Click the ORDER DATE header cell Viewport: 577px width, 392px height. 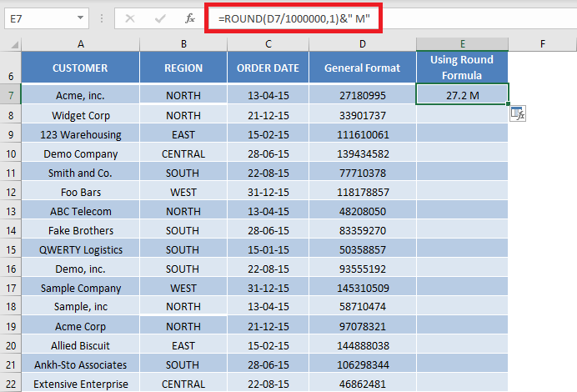268,68
